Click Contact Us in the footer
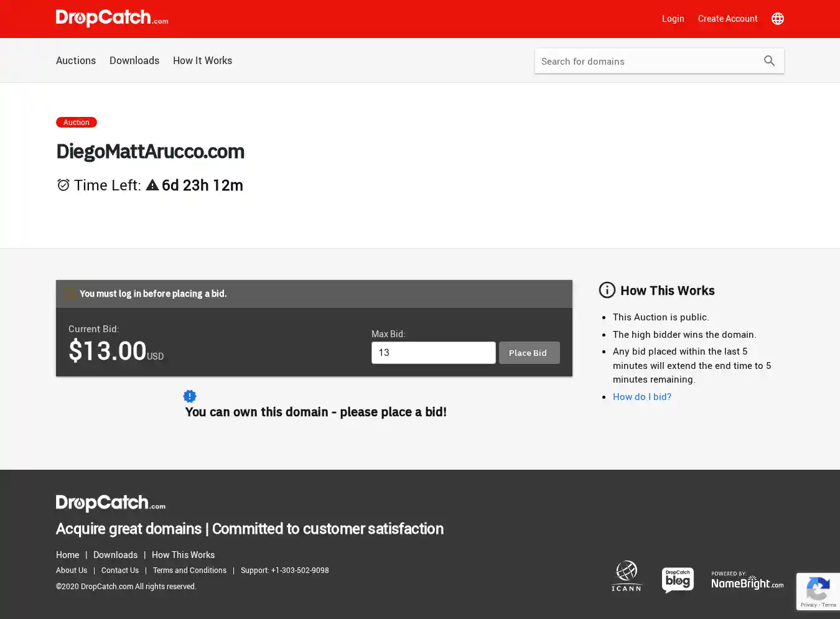 (x=120, y=570)
